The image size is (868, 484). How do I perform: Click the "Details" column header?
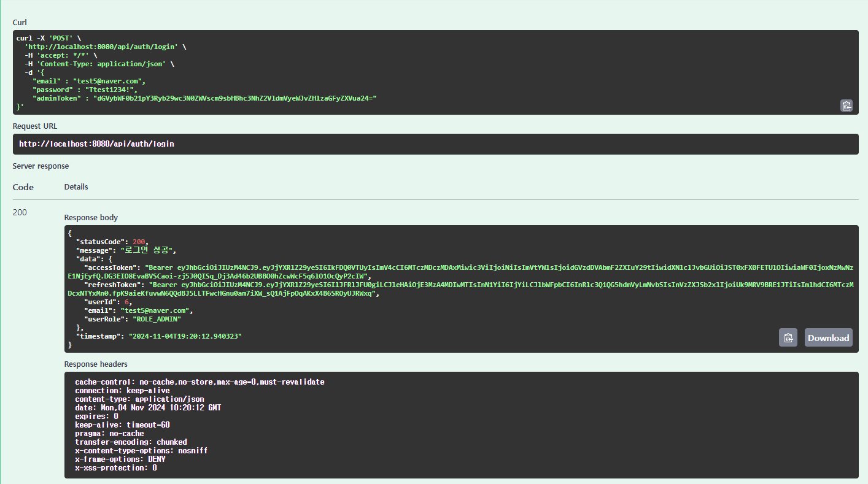(76, 186)
